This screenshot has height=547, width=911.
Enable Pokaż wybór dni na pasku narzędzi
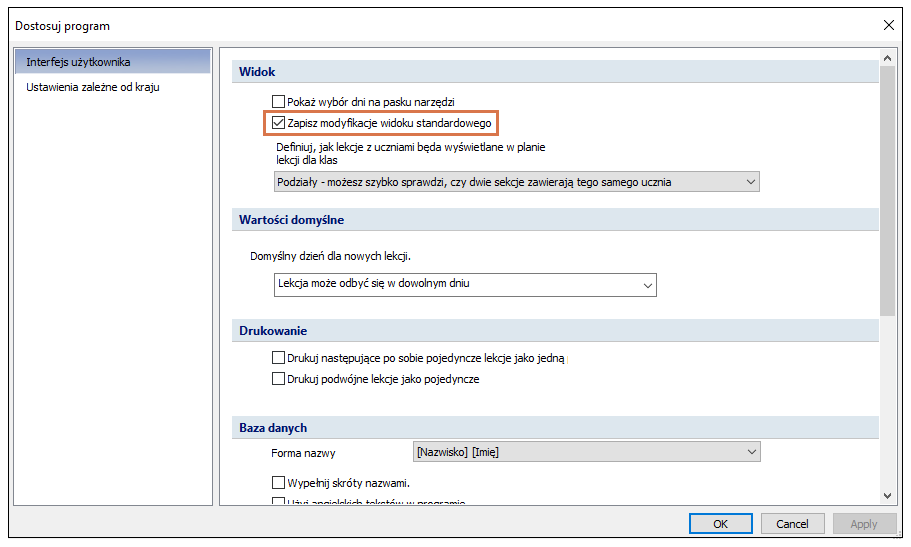tap(278, 102)
